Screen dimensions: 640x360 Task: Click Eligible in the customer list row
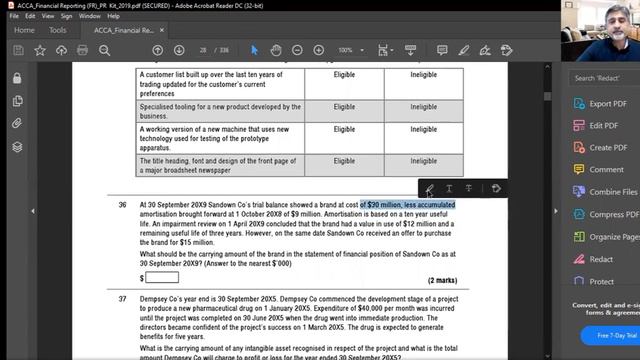pos(344,75)
